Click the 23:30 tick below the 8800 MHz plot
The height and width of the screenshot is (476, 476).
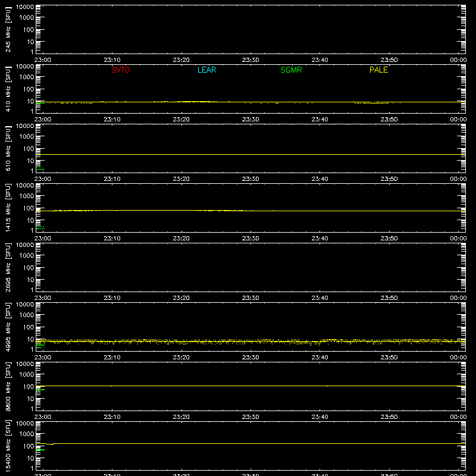click(x=250, y=417)
